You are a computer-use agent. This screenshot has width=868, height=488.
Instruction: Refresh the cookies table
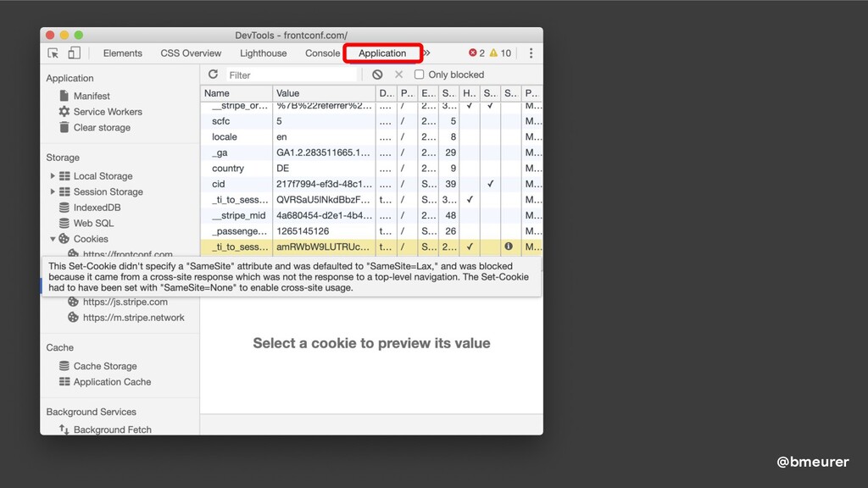[213, 75]
